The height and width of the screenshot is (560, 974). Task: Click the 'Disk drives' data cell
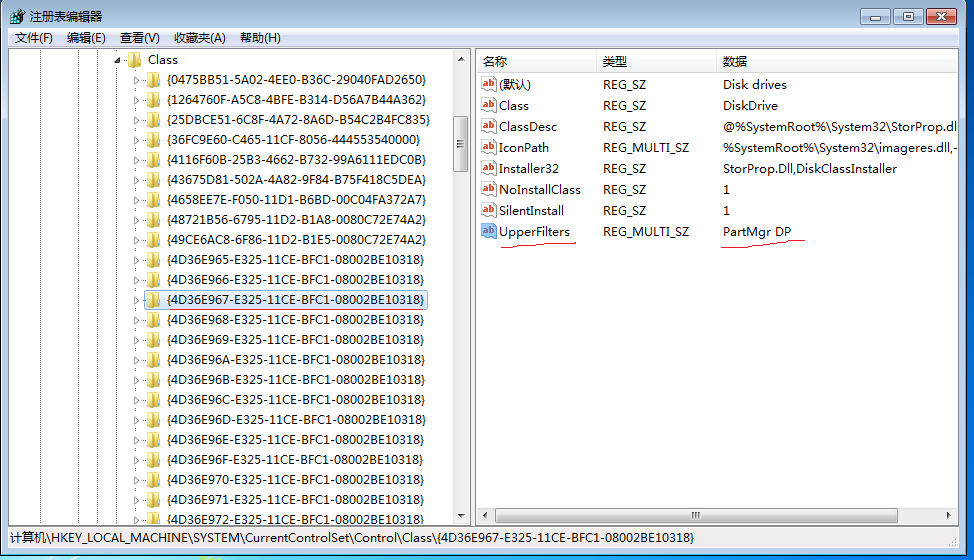(755, 84)
